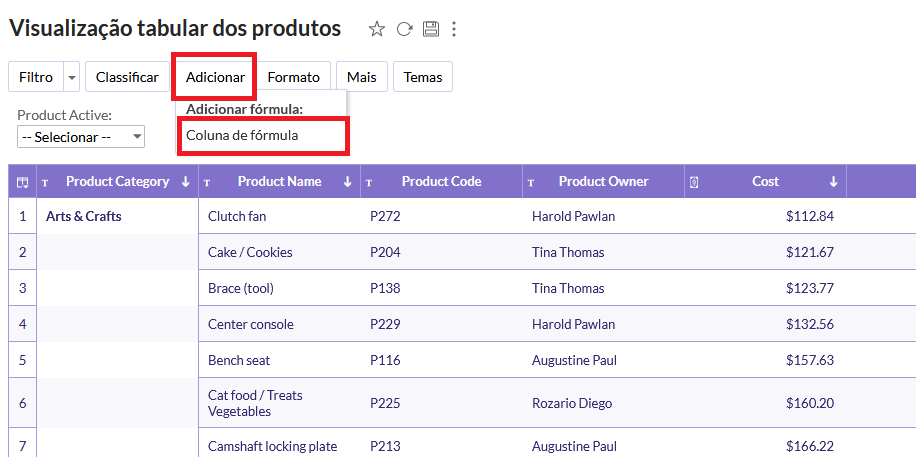Open the Filtro button
Image resolution: width=916 pixels, height=457 pixels.
click(x=36, y=77)
